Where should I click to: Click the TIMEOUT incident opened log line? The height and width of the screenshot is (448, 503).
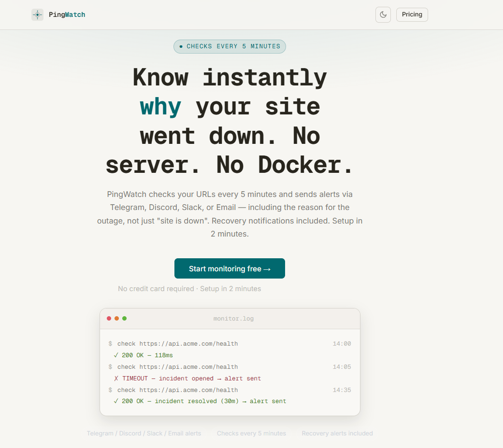click(x=187, y=378)
